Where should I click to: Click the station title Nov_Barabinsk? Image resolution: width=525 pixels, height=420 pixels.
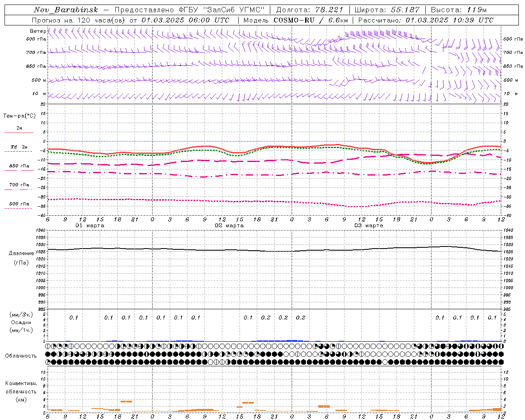point(66,10)
